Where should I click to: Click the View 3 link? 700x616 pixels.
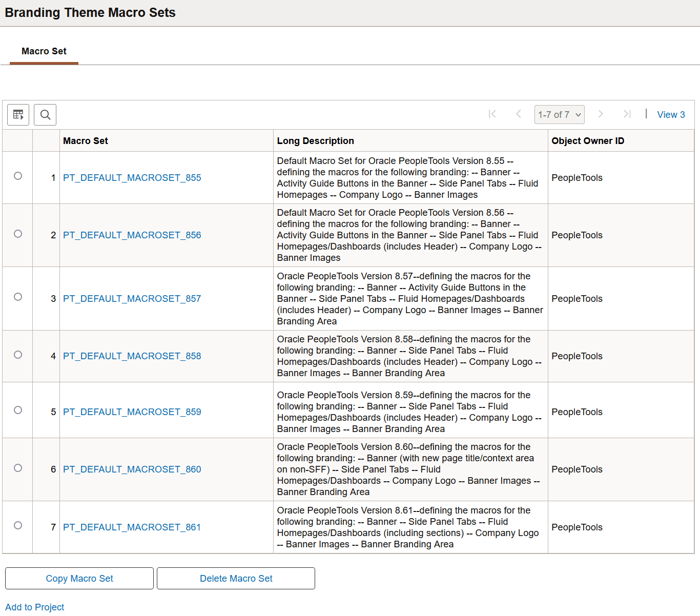tap(671, 115)
